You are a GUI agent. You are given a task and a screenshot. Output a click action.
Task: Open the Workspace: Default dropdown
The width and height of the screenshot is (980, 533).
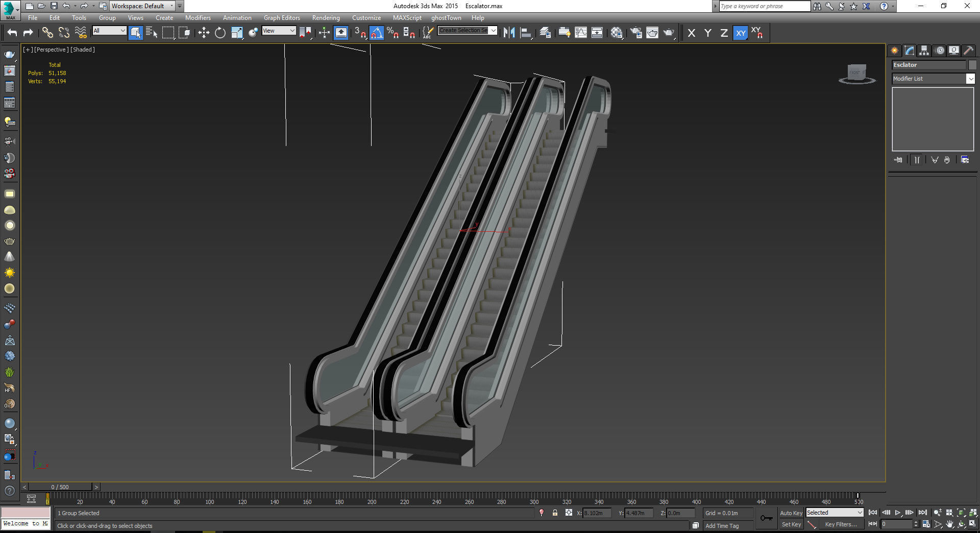pyautogui.click(x=142, y=6)
